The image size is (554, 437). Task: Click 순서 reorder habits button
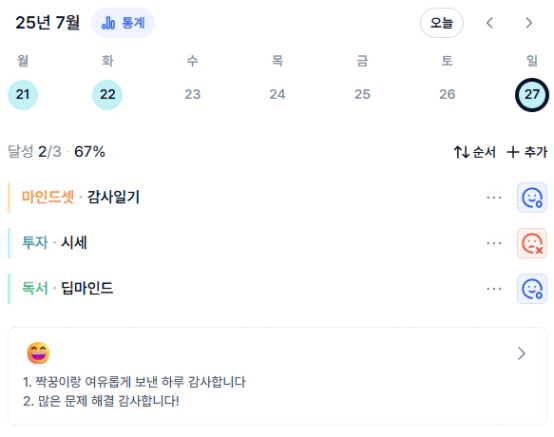(x=475, y=152)
